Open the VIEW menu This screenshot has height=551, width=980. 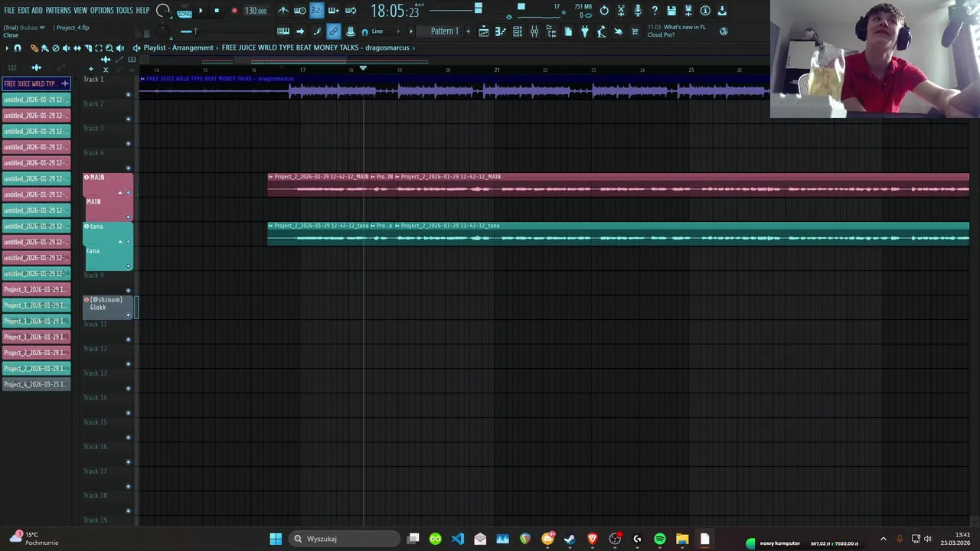(80, 11)
